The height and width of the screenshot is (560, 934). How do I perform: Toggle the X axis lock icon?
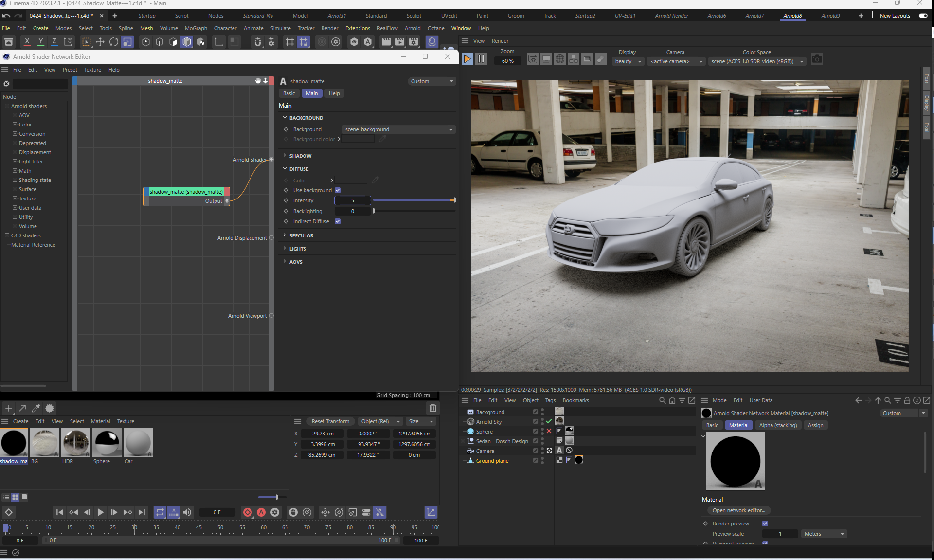(27, 42)
